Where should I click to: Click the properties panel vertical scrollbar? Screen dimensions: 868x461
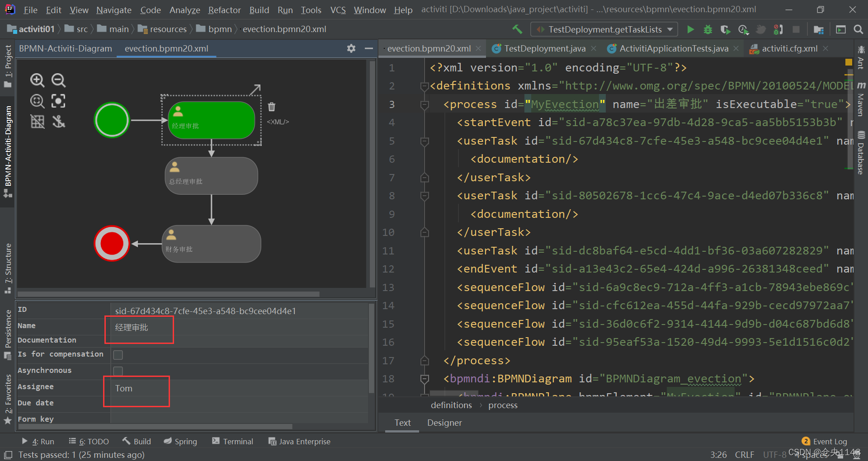tap(372, 348)
